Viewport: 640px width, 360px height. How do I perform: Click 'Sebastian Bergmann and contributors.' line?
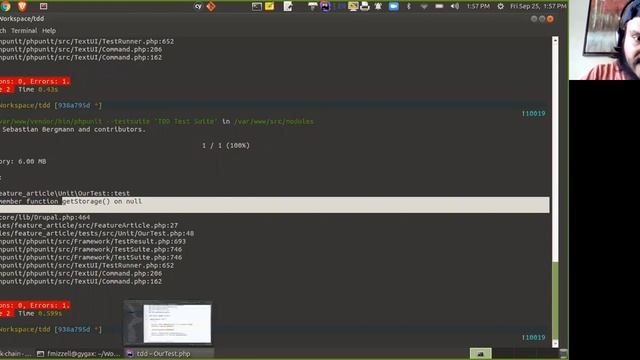click(74, 129)
